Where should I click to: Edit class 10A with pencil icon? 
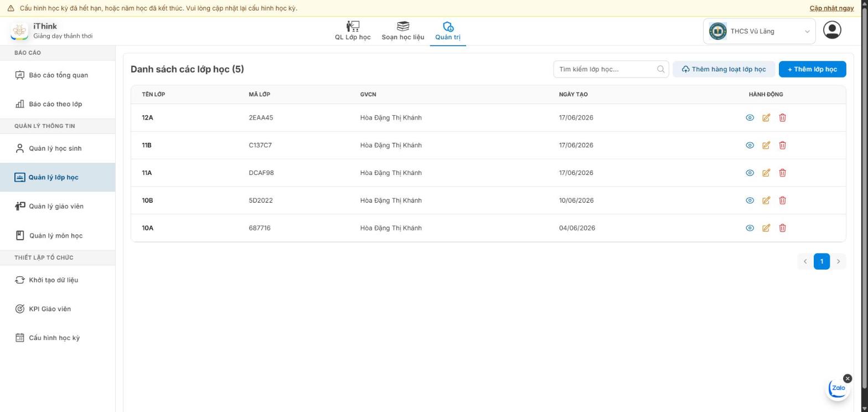tap(766, 228)
